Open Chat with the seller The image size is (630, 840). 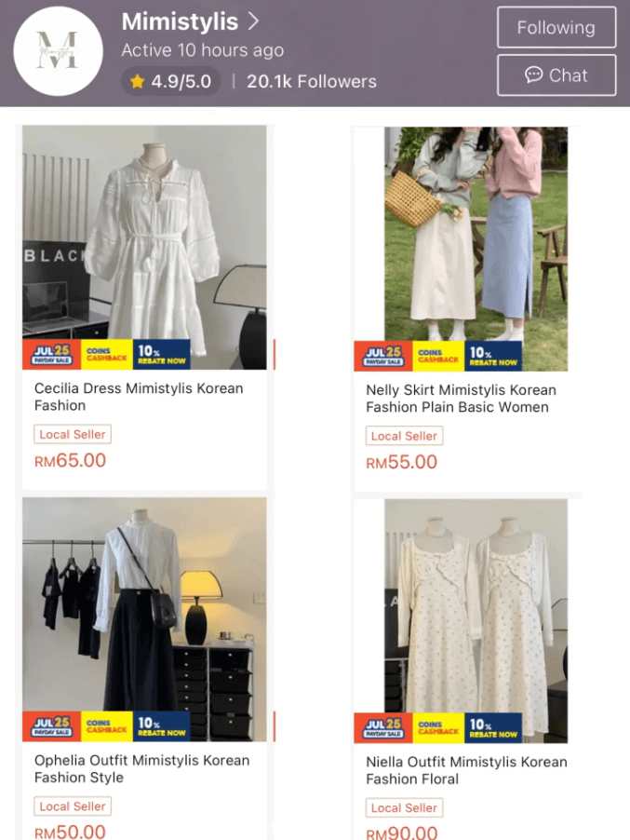tap(556, 75)
